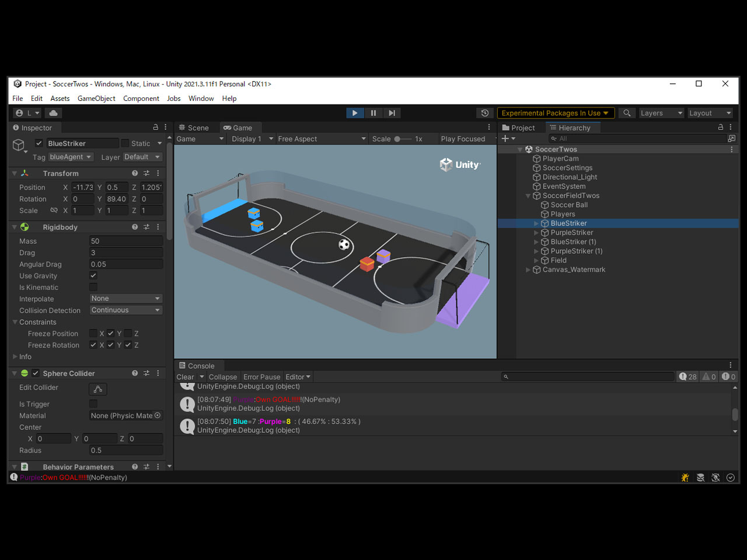Open Console panel options menu

pyautogui.click(x=730, y=365)
